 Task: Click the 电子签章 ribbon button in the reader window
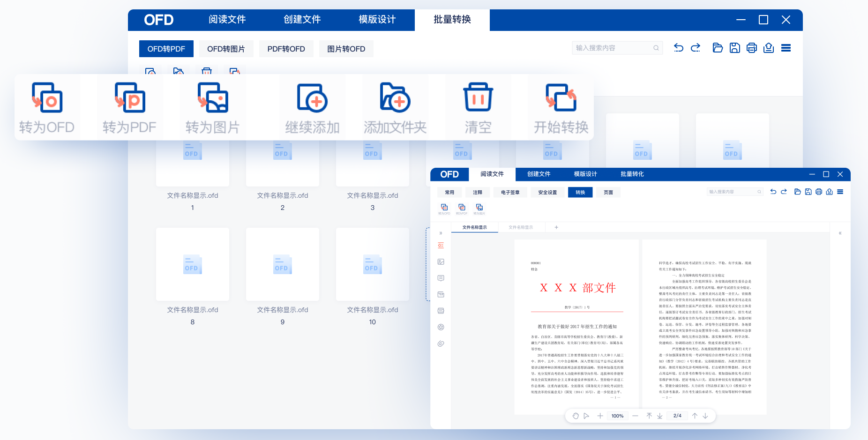click(510, 192)
